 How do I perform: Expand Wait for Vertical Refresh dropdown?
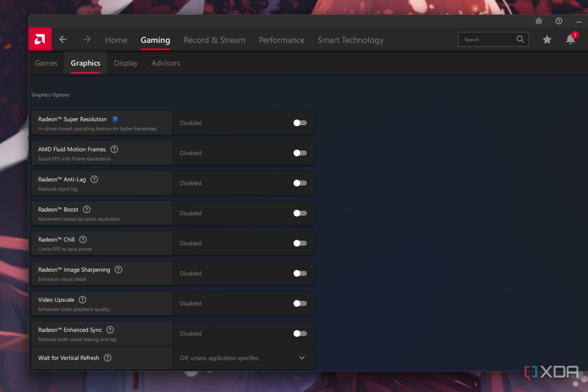302,358
